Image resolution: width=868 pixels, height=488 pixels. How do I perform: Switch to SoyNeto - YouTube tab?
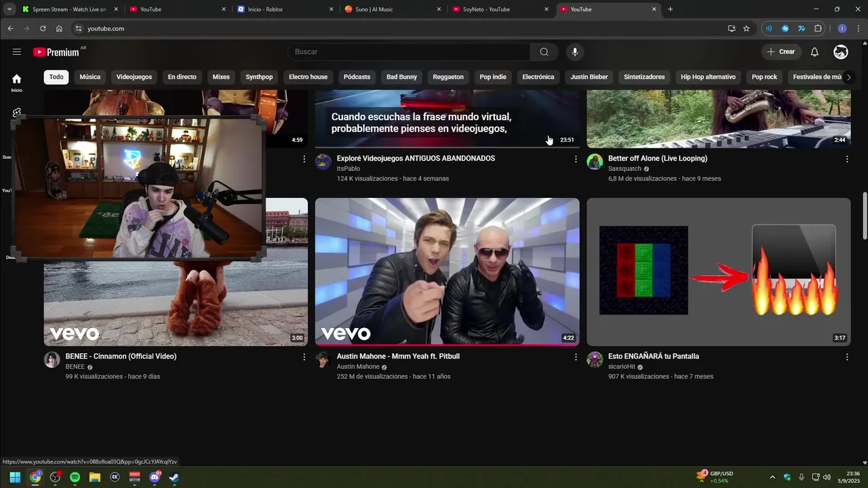(x=500, y=9)
